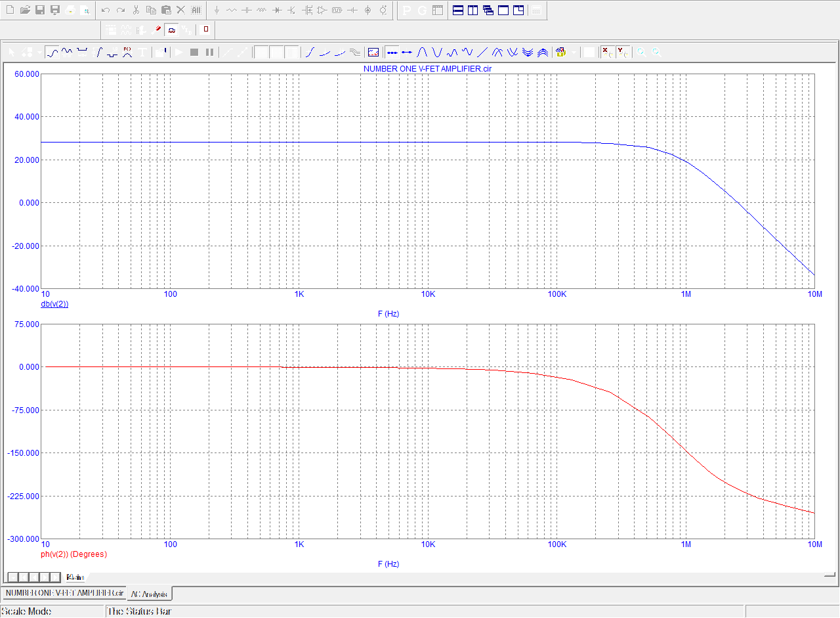
Task: Click the Tile Vertical windows icon
Action: click(472, 11)
